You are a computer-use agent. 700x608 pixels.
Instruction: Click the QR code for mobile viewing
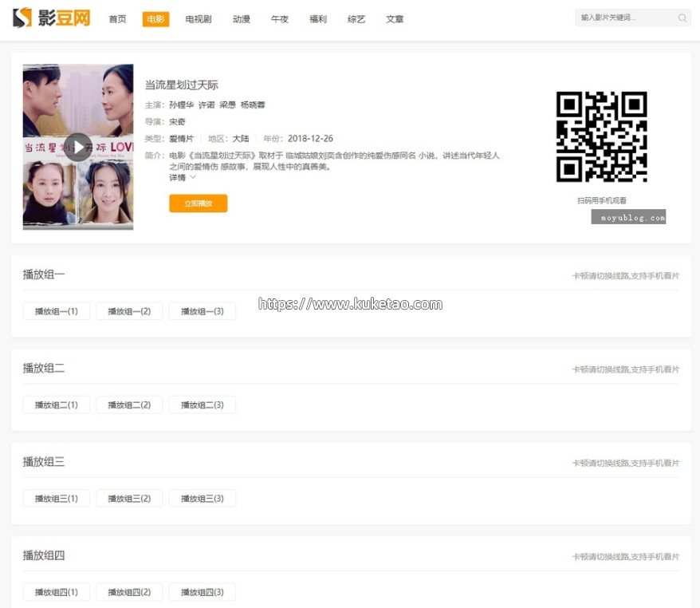click(x=601, y=136)
